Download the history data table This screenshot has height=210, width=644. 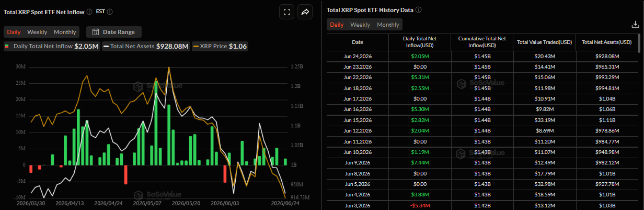pyautogui.click(x=635, y=25)
